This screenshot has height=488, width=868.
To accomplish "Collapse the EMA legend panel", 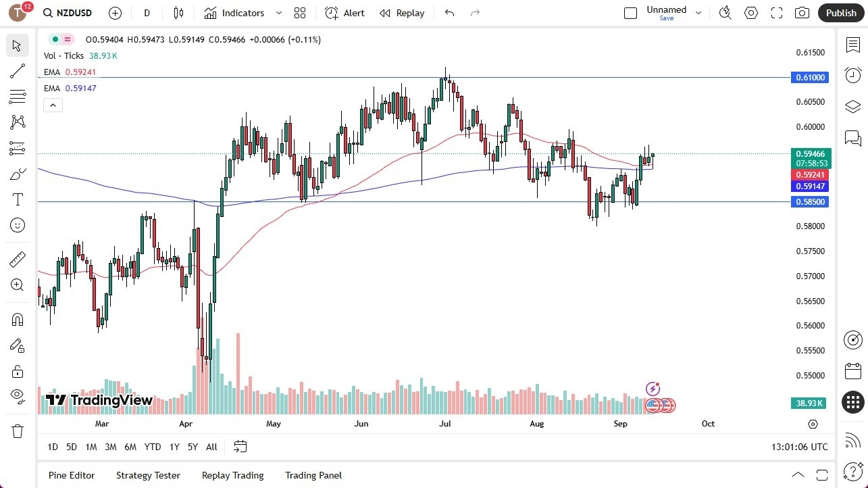I will tap(53, 105).
